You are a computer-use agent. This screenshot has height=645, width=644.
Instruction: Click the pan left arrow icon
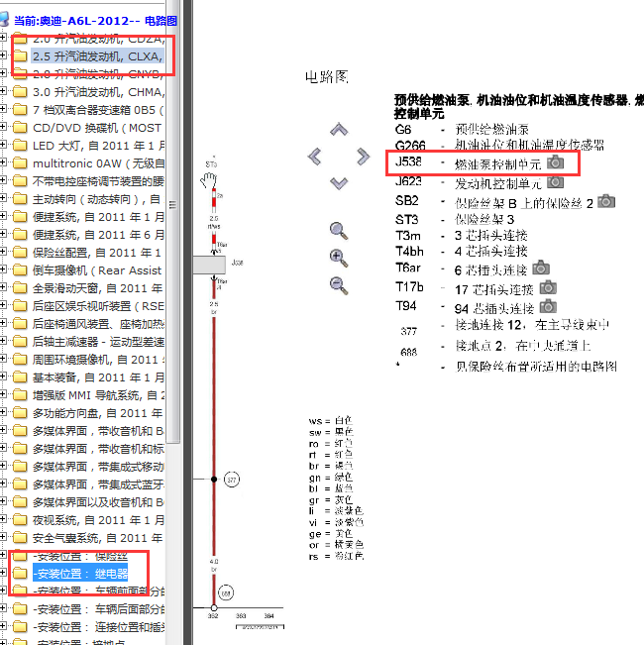click(x=315, y=157)
